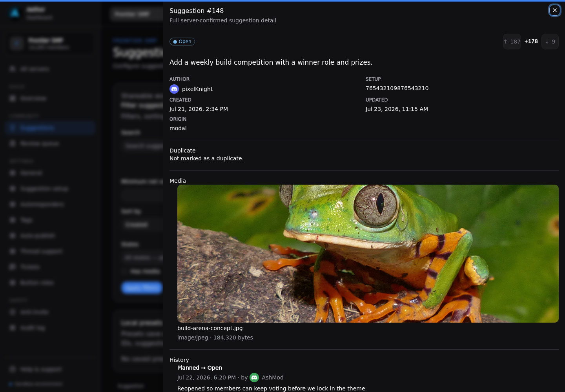Select the author name pixelKnight

pos(197,89)
